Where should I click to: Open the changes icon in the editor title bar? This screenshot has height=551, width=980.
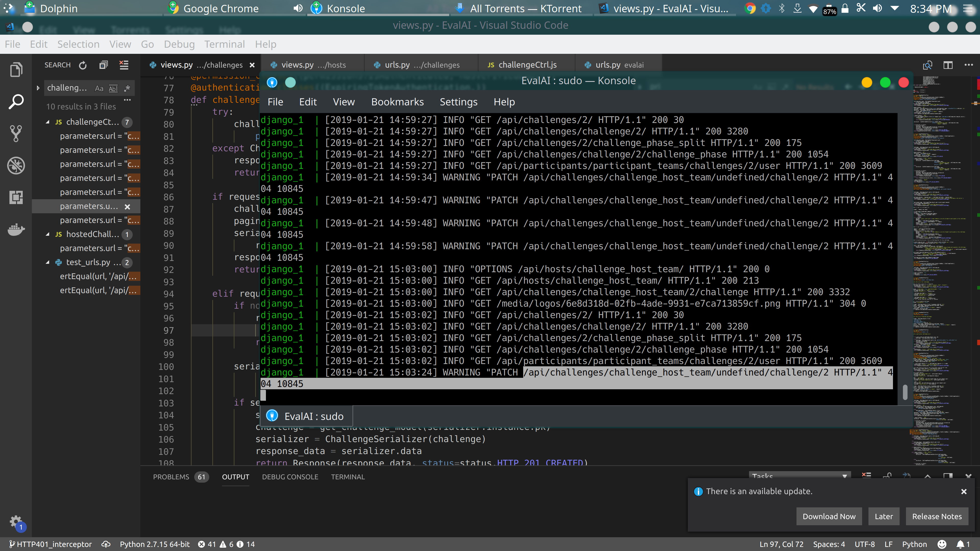click(x=927, y=65)
